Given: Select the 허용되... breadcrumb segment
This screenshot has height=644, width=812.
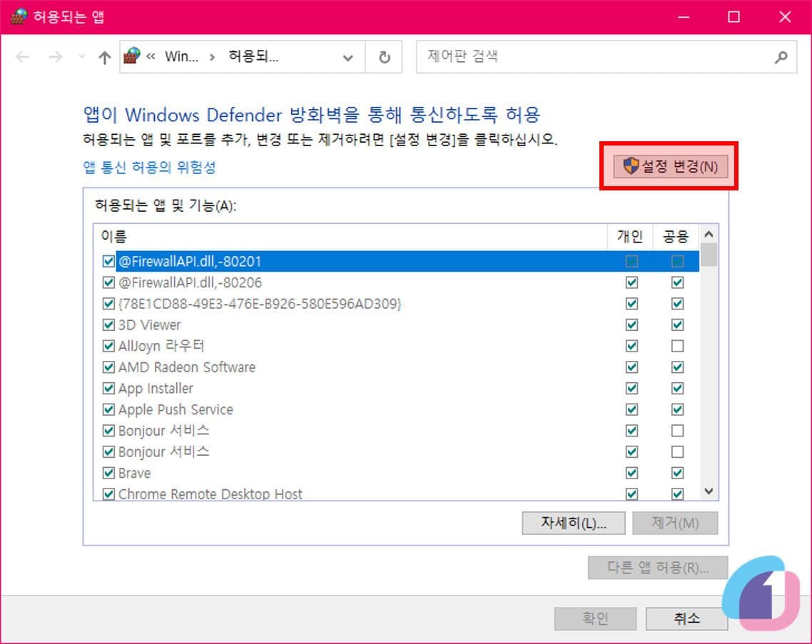Looking at the screenshot, I should pos(254,56).
